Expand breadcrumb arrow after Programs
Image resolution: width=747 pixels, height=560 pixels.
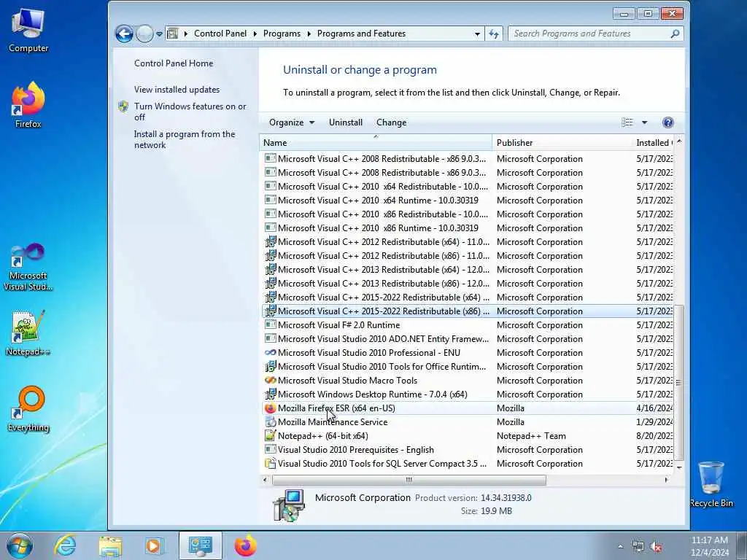pyautogui.click(x=309, y=34)
